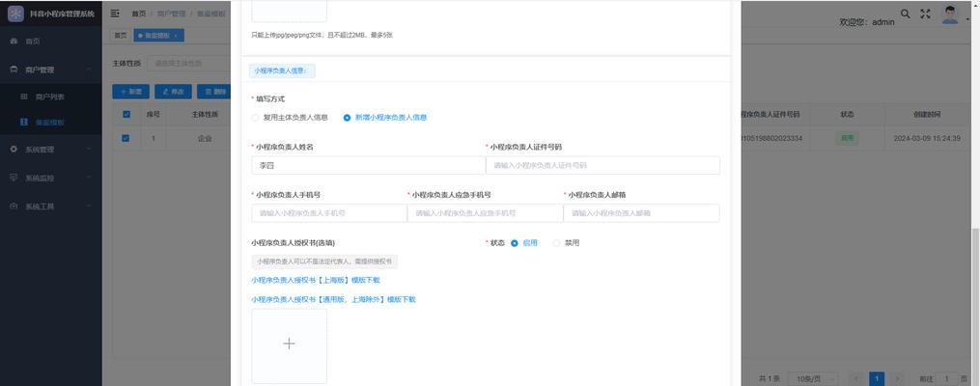Toggle the checkbox for row 1 (企业)

[126, 138]
